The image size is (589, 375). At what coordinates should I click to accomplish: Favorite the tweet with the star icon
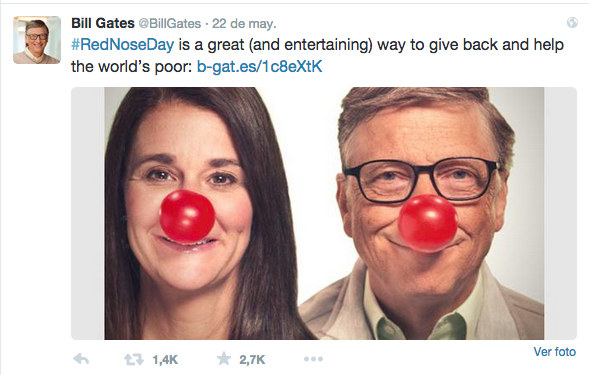224,359
